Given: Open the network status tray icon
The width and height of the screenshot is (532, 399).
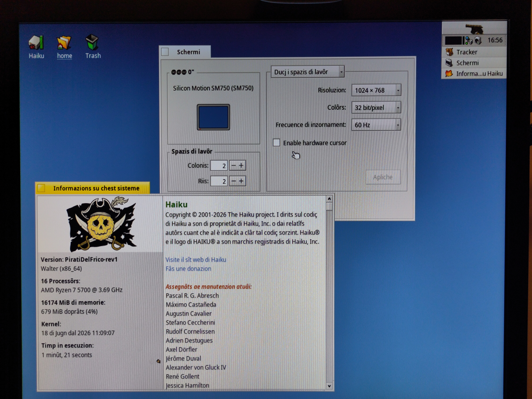Looking at the screenshot, I should point(469,40).
